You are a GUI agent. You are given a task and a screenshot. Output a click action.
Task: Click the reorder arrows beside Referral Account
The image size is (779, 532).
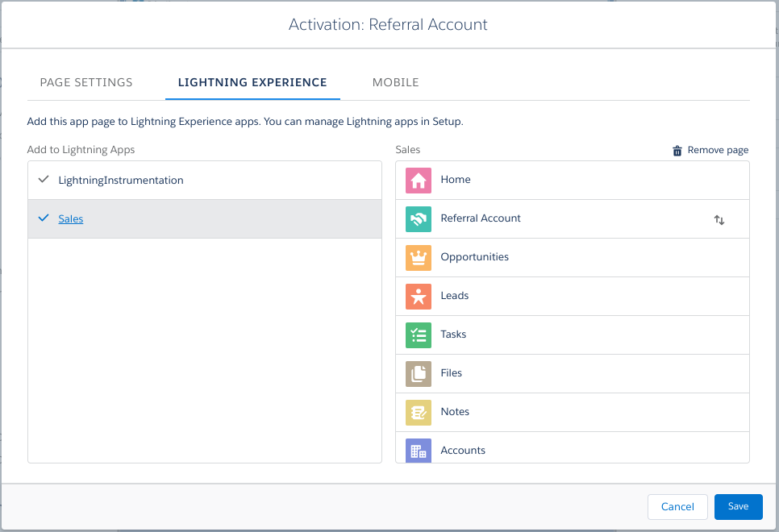(719, 219)
